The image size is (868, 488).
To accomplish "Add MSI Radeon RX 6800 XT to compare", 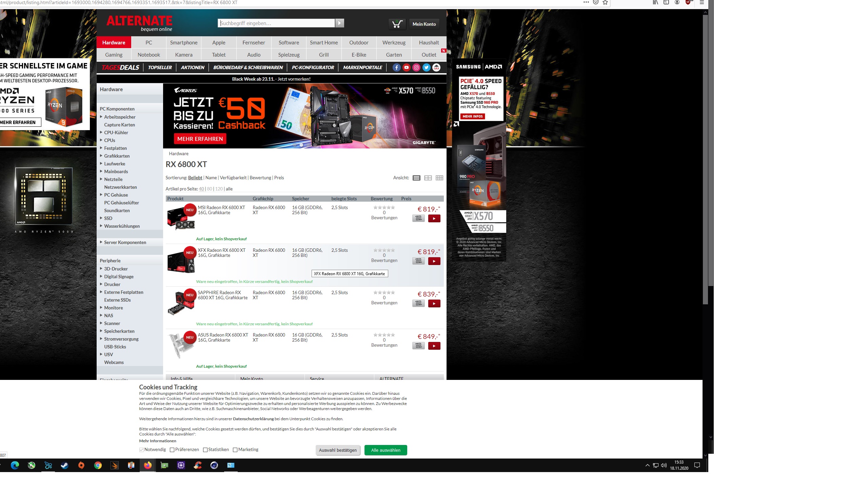I will tap(418, 219).
